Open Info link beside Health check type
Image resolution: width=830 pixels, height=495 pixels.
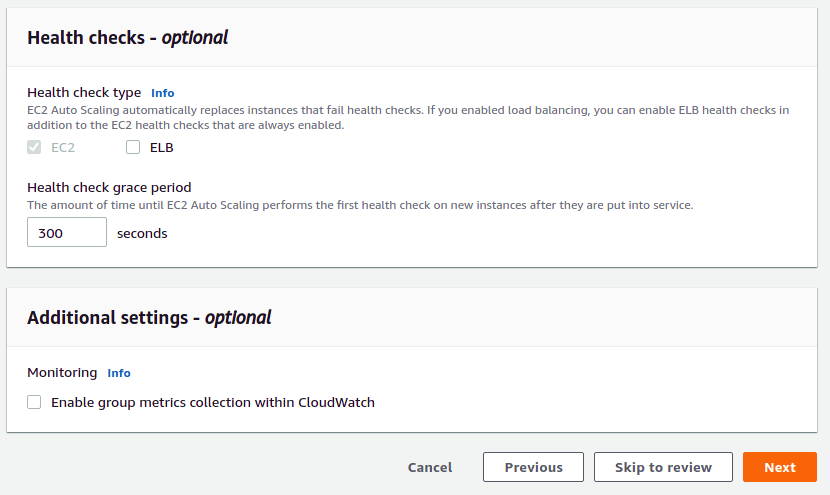click(x=162, y=93)
